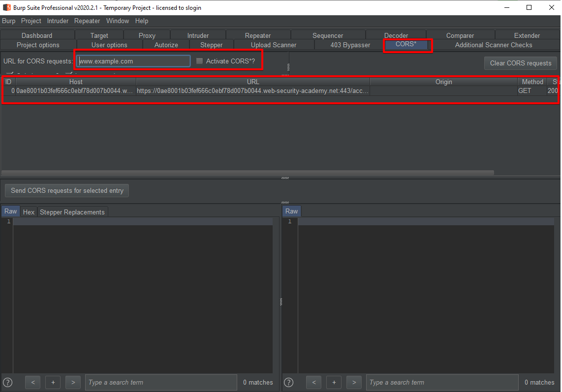The width and height of the screenshot is (562, 392).
Task: Go to next match in left editor search
Action: coord(73,382)
